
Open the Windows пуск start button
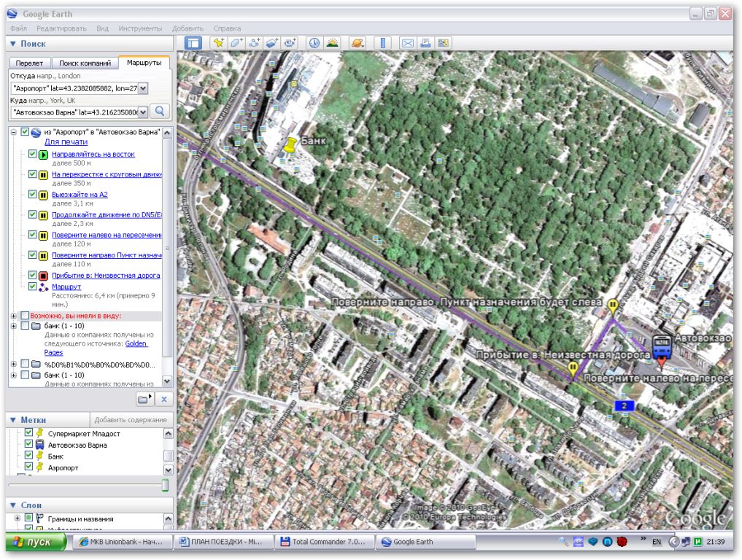click(36, 542)
